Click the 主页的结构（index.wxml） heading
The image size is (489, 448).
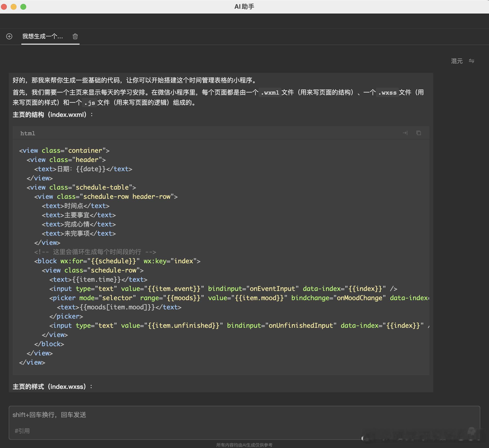tap(53, 115)
